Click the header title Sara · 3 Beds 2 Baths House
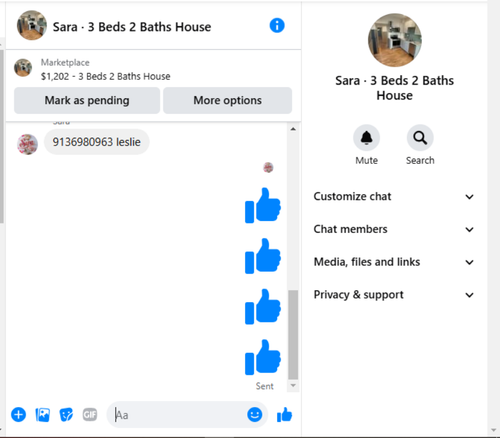Image resolution: width=500 pixels, height=438 pixels. coord(132,27)
